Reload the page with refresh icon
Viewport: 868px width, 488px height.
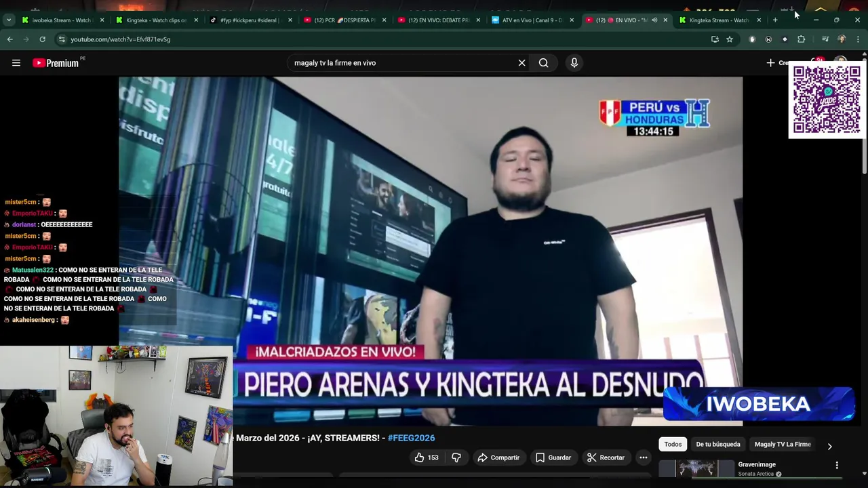click(x=42, y=39)
